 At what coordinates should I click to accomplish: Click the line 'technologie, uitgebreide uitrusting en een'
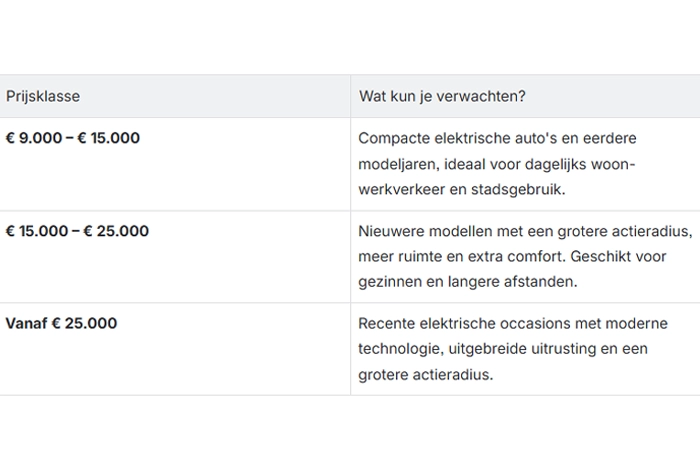point(503,349)
